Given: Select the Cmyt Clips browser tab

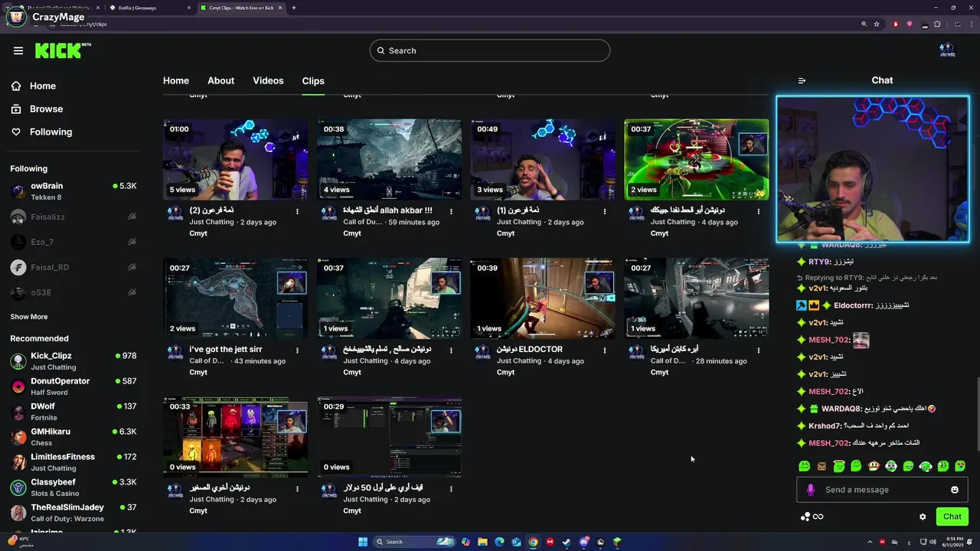Looking at the screenshot, I should [241, 8].
